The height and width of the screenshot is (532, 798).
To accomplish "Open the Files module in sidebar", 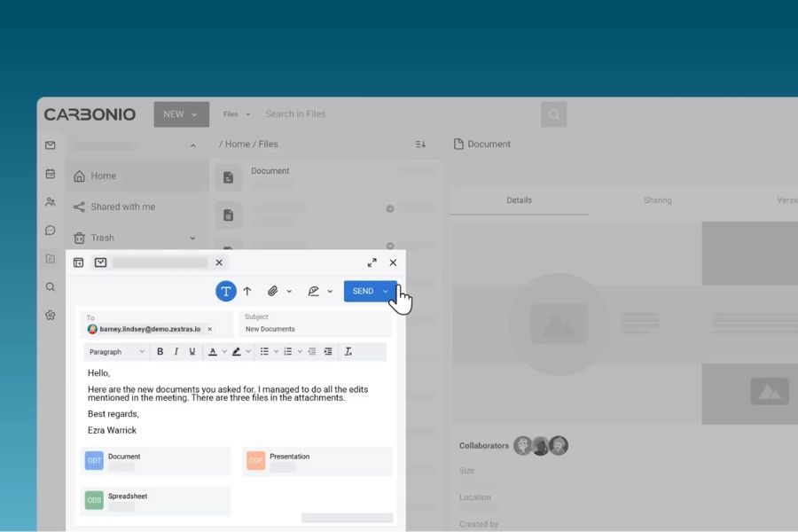I will pyautogui.click(x=50, y=259).
